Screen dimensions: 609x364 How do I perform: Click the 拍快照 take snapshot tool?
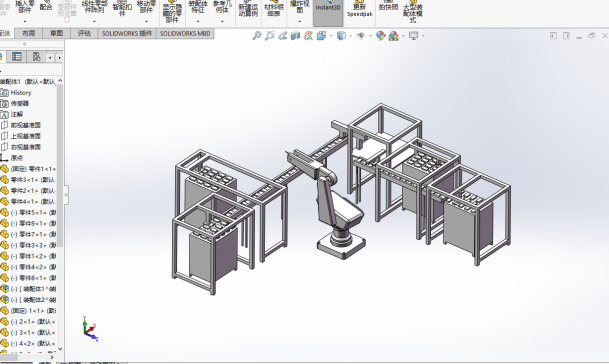pos(388,6)
